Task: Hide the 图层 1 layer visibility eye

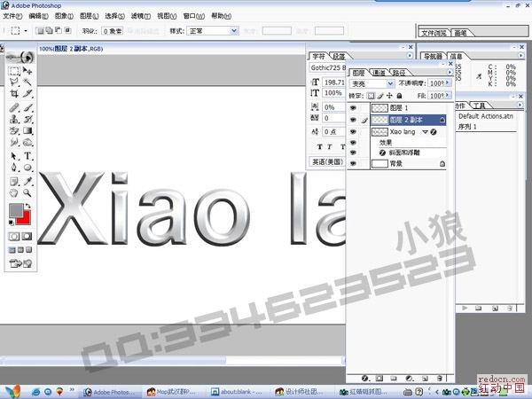Action: 353,106
